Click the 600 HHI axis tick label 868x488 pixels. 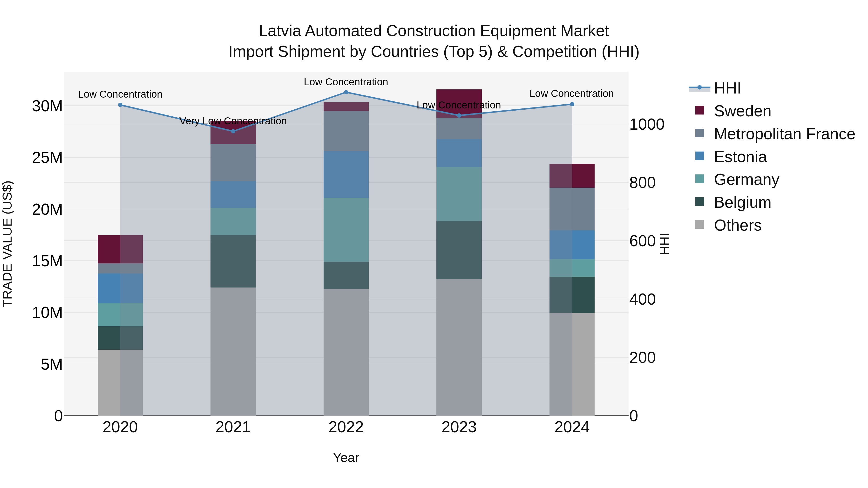point(643,241)
